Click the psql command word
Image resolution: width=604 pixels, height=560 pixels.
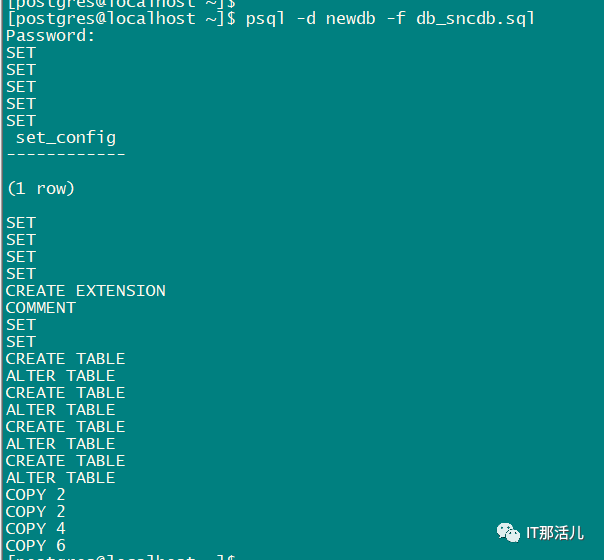click(x=266, y=18)
